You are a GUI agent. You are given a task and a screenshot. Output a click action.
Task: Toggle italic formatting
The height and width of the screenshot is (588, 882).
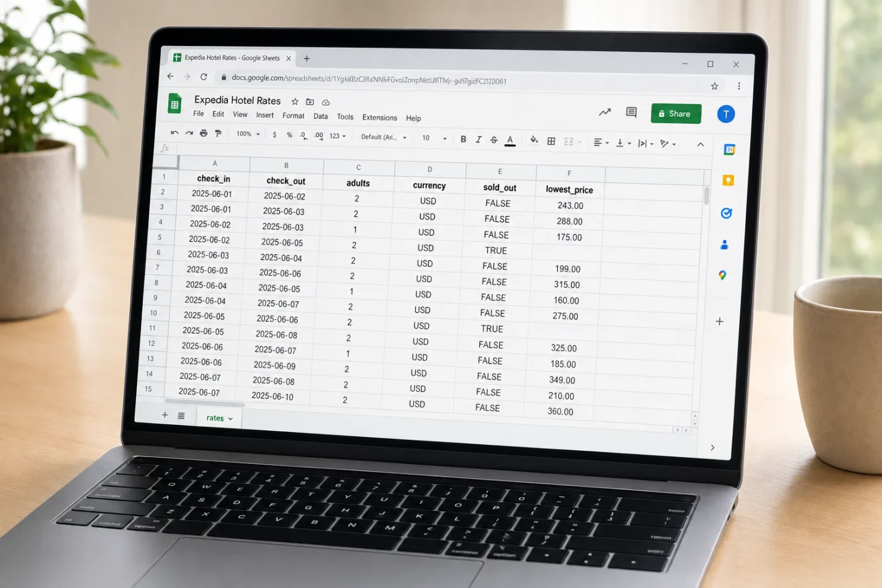click(478, 139)
